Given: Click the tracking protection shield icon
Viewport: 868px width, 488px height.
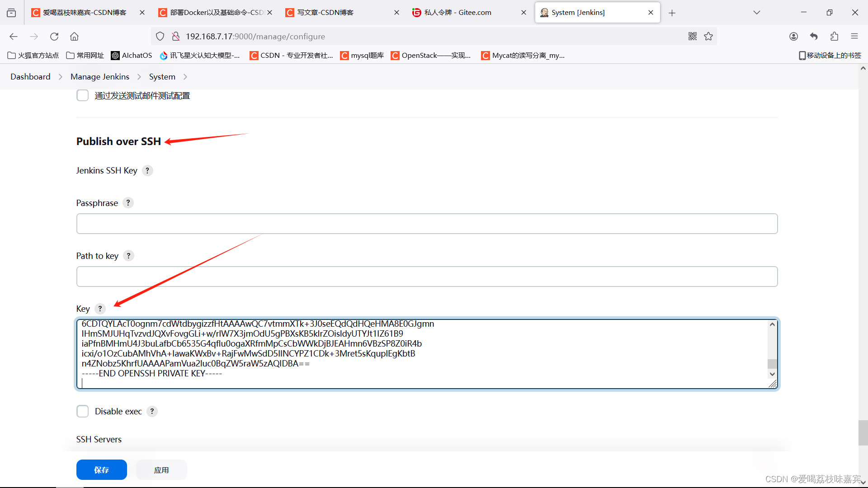Looking at the screenshot, I should (160, 37).
